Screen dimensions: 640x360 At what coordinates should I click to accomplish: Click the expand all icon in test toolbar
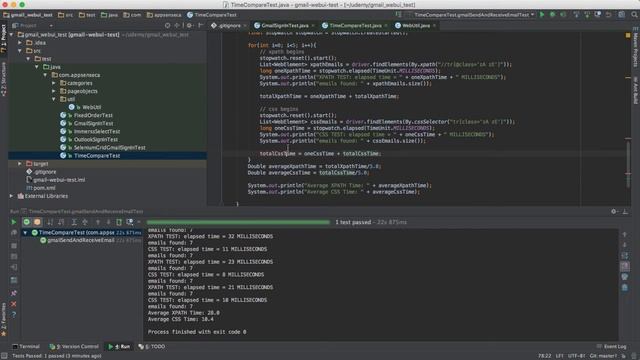pos(74,222)
